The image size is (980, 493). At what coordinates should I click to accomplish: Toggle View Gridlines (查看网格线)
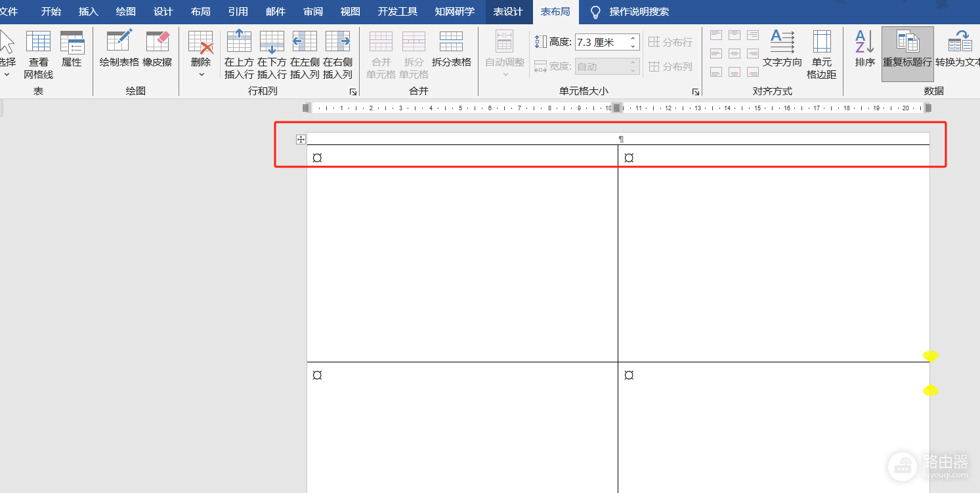39,54
